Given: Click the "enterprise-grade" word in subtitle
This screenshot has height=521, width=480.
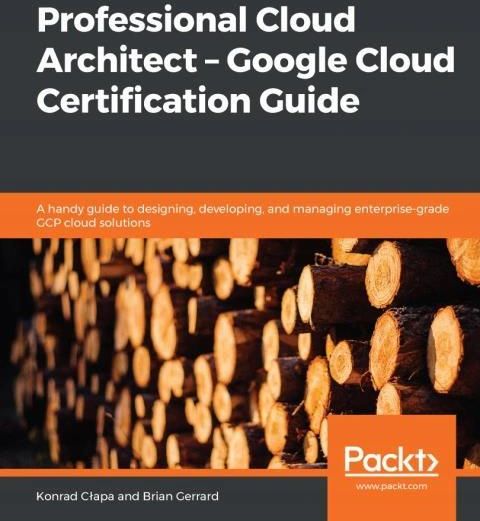Looking at the screenshot, I should click(402, 210).
